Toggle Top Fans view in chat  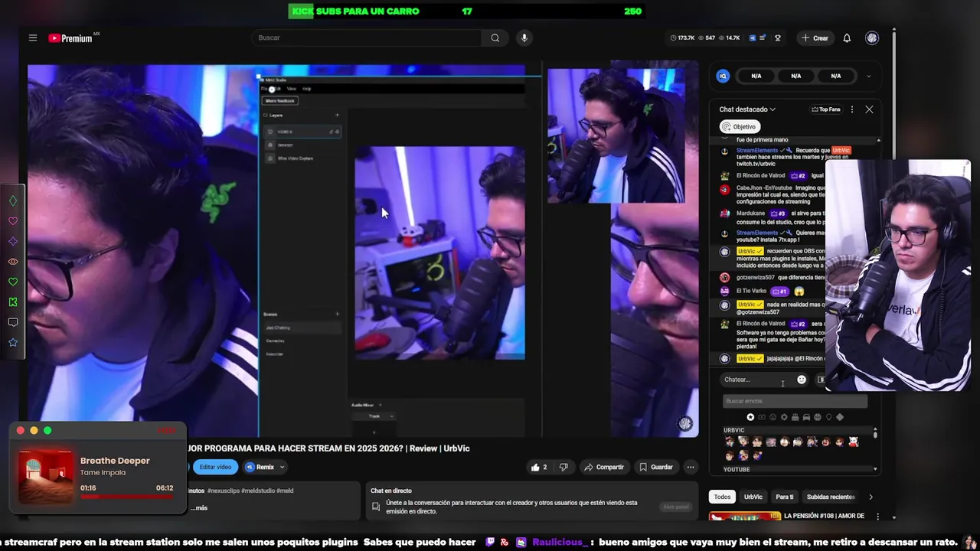826,109
